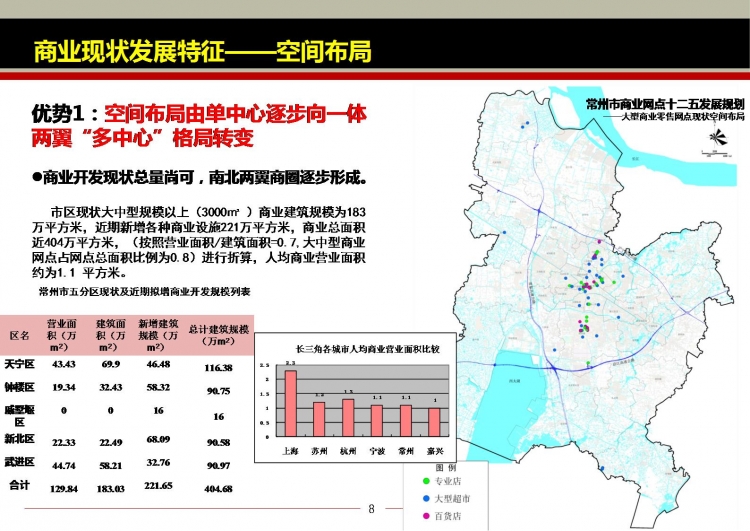
Task: Click the map subtitle 大型商业零售网点现状空间布局
Action: (683, 117)
